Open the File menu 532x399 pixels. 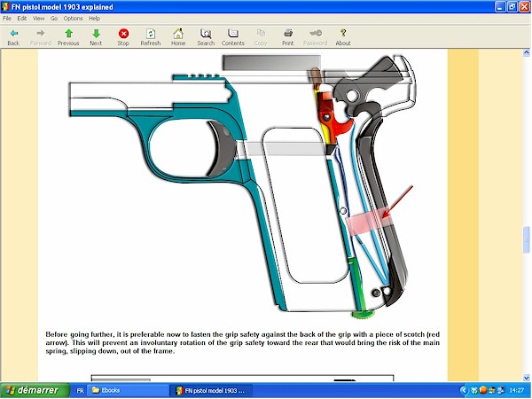click(7, 19)
